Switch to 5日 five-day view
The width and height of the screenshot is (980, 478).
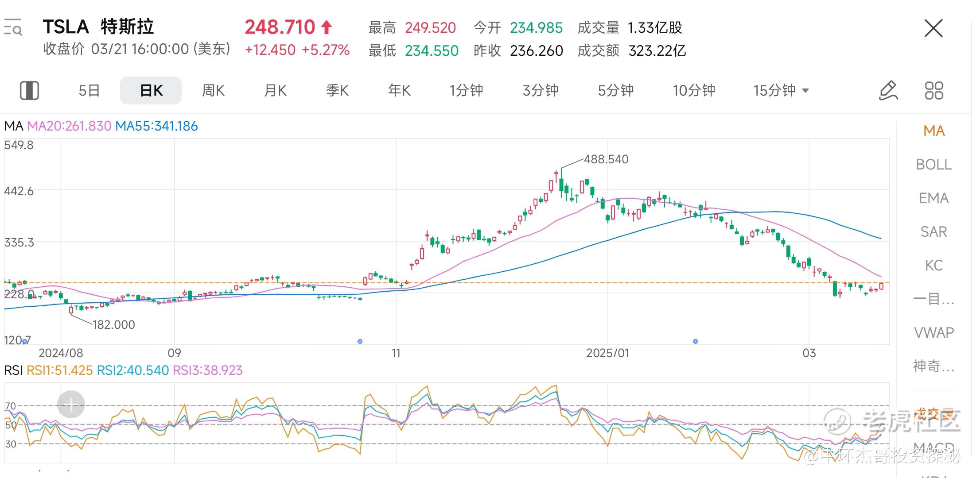click(89, 90)
